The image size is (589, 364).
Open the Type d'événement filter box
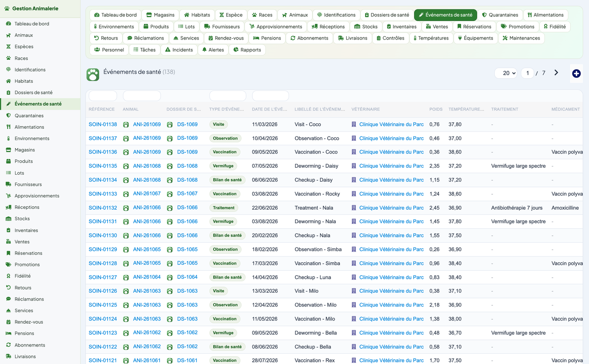point(227,96)
